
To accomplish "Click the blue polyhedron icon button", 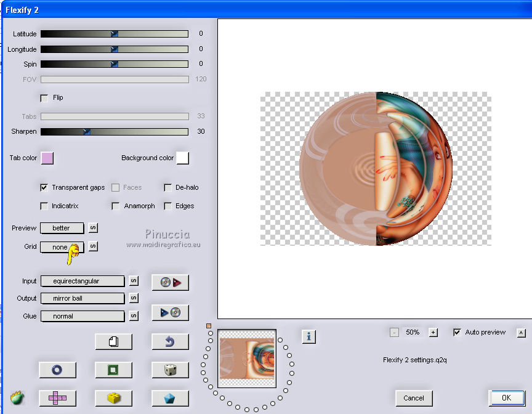I will tap(171, 398).
